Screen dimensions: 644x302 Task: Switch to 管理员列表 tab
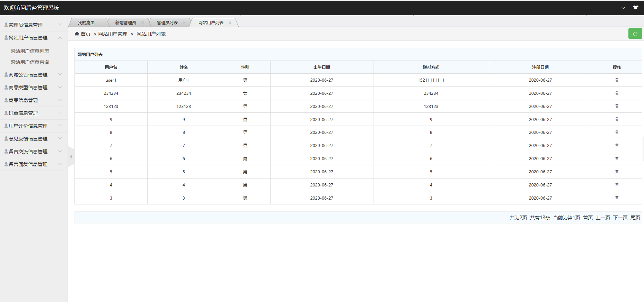point(167,23)
